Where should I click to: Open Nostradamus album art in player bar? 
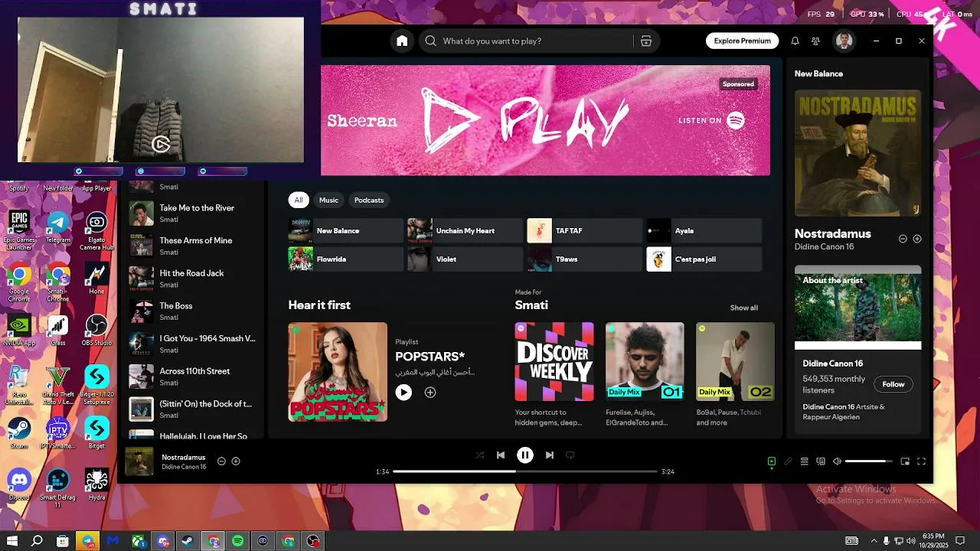[x=139, y=461]
